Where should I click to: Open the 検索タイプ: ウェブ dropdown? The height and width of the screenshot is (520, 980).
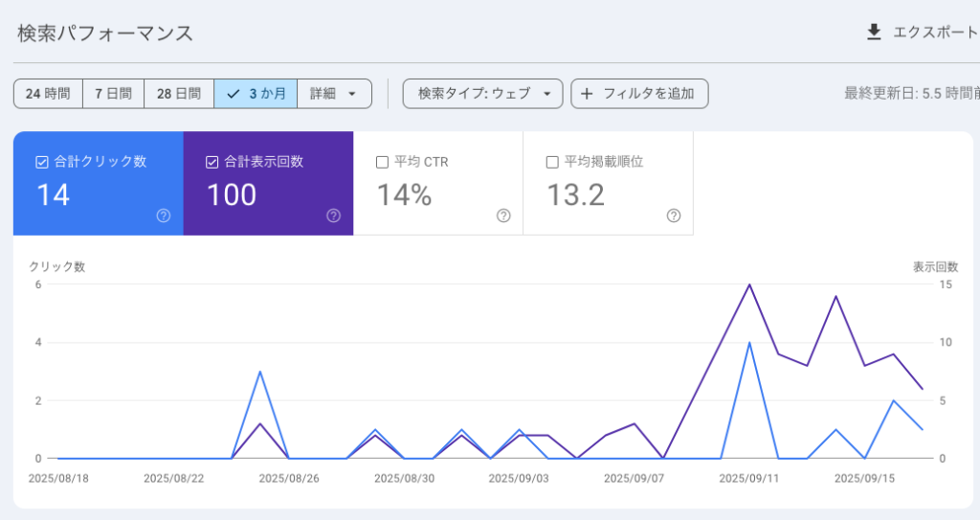click(482, 94)
